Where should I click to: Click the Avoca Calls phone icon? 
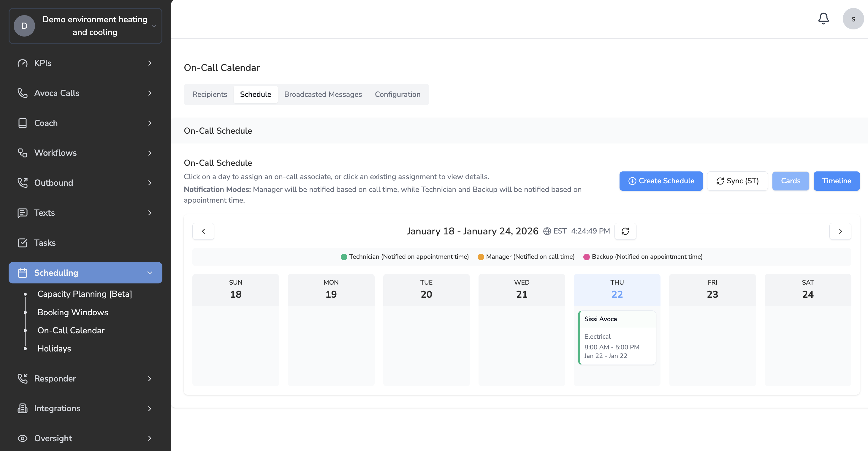click(22, 93)
